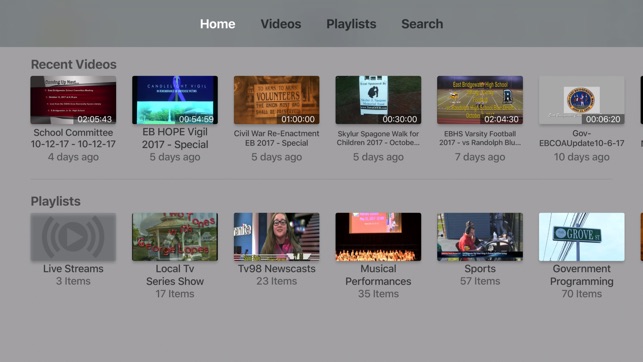
Task: Click 'EBHS Varsity Football 2017' title text
Action: point(480,138)
